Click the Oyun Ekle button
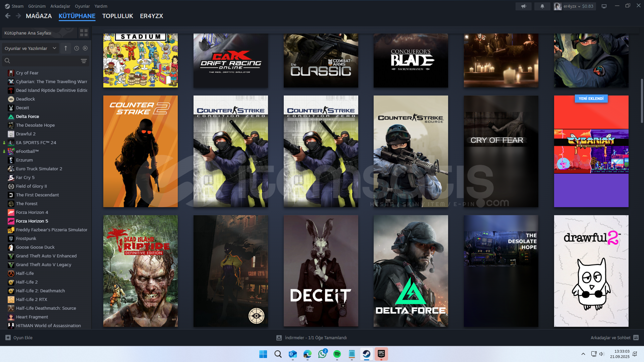The image size is (644, 362). (19, 338)
